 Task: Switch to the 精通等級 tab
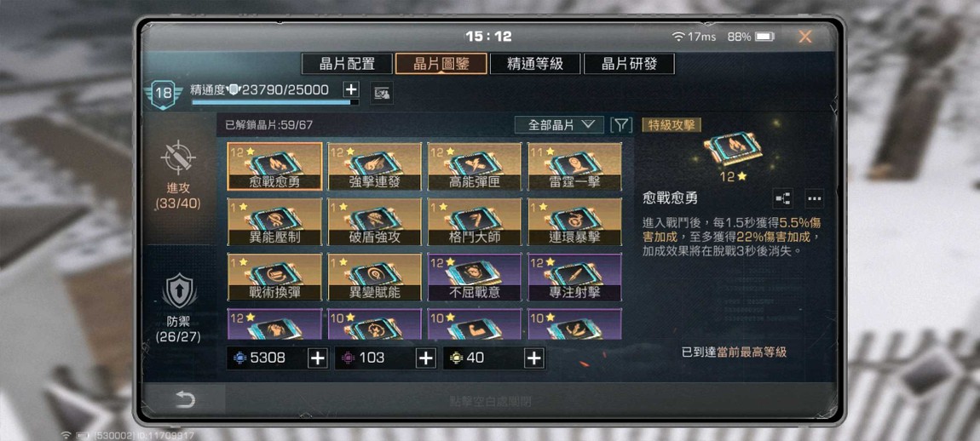coord(535,64)
